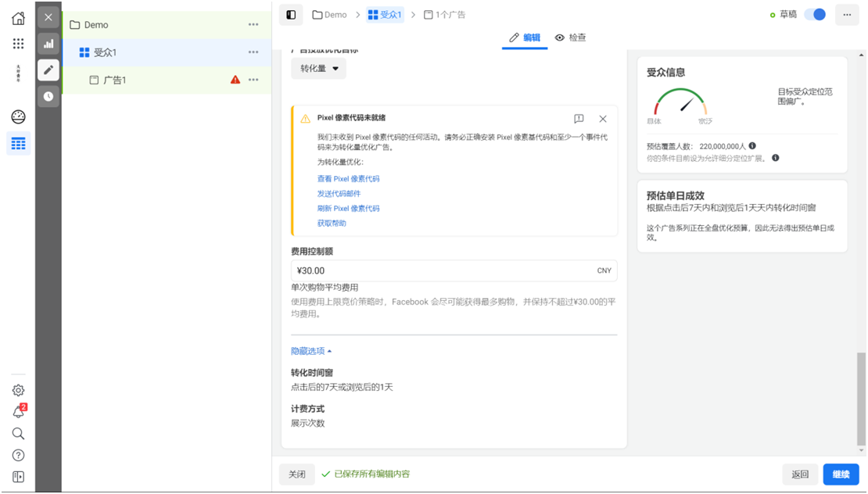Select the Edit pencil tool in sidebar
Viewport: 868px width, 494px height.
[48, 70]
